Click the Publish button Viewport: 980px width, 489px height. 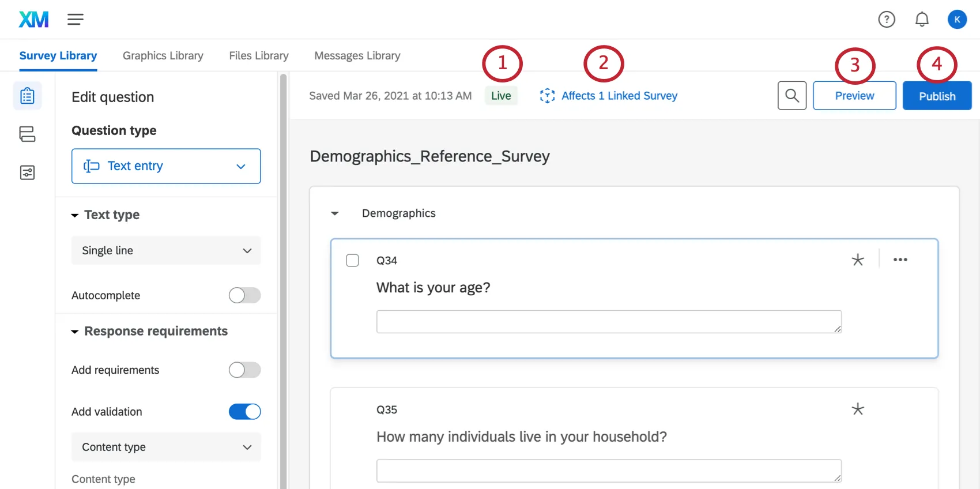point(937,96)
